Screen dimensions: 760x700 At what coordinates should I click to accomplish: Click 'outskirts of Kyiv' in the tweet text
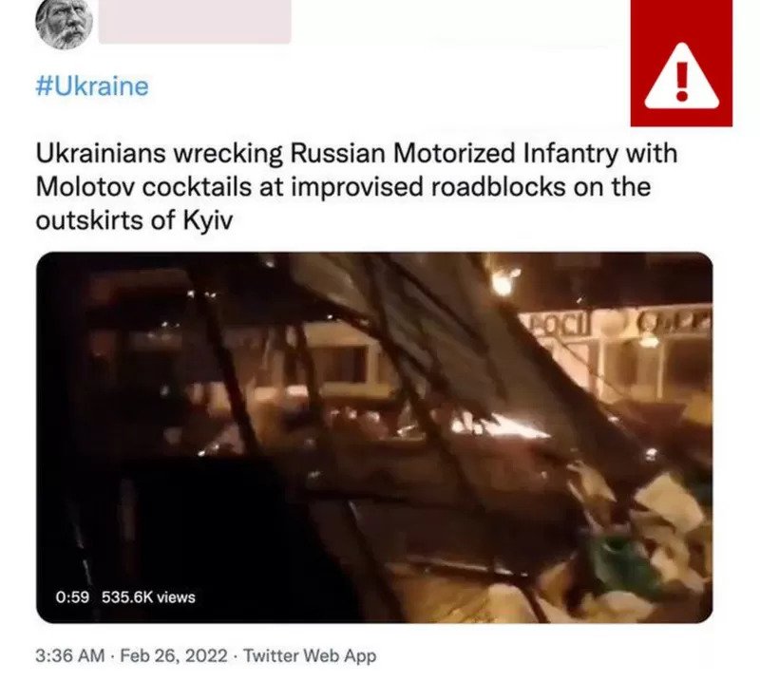134,220
